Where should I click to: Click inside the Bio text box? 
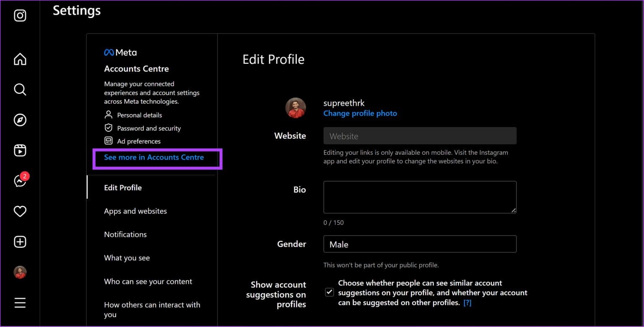pos(419,197)
